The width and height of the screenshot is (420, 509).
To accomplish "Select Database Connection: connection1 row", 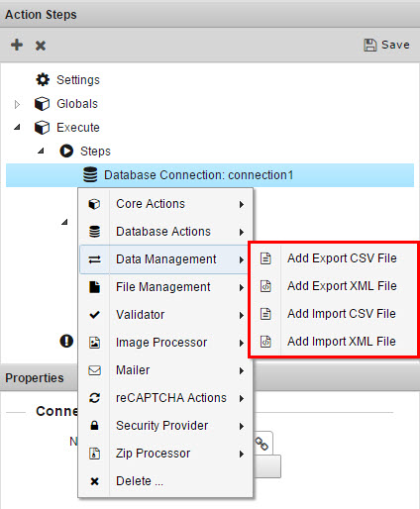I will (x=210, y=175).
